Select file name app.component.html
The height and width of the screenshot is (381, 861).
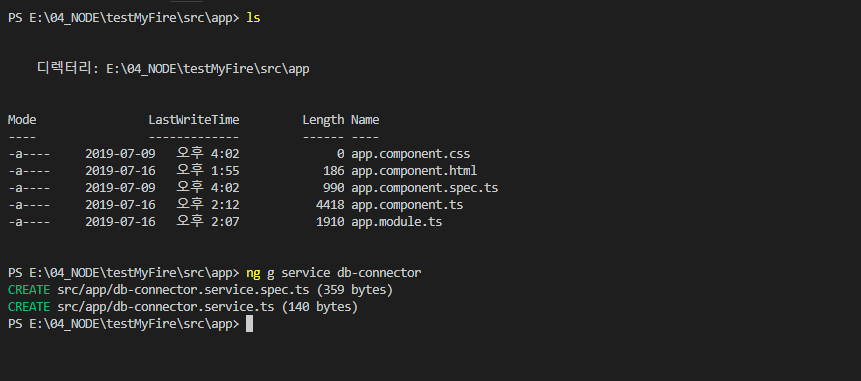(414, 171)
